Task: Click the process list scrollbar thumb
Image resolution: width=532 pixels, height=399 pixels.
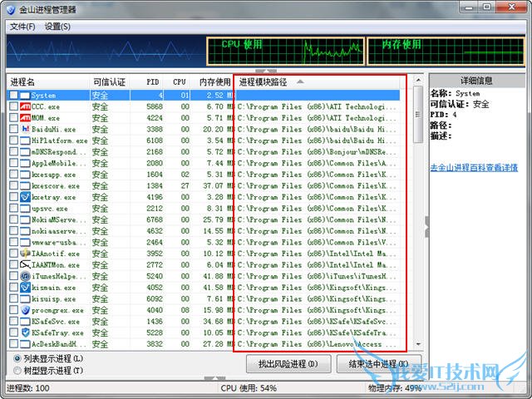Action: 418,115
